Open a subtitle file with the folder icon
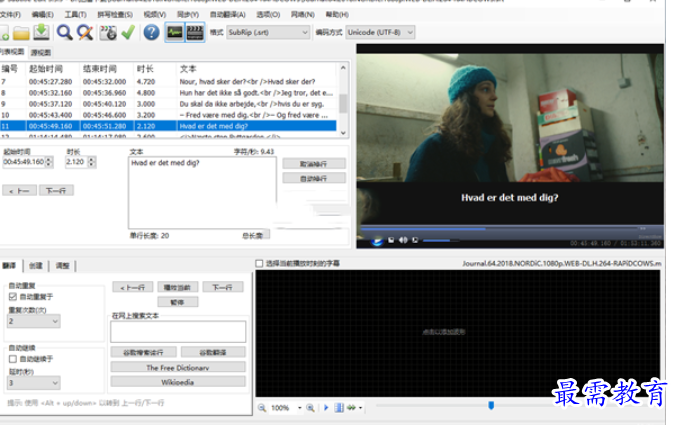 (21, 33)
